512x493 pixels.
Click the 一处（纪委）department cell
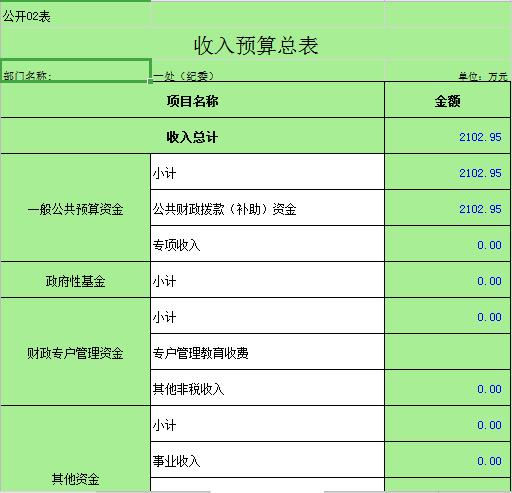(268, 70)
